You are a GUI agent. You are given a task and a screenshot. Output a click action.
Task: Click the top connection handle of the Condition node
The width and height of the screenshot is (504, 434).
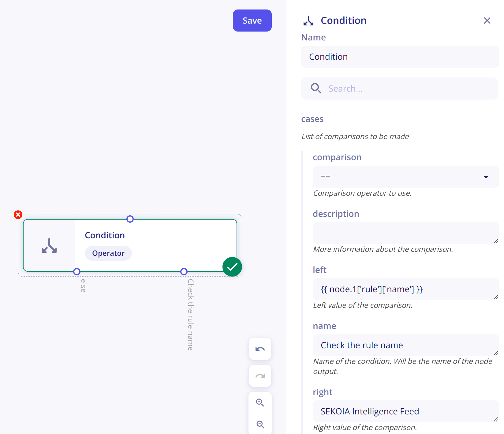(130, 219)
